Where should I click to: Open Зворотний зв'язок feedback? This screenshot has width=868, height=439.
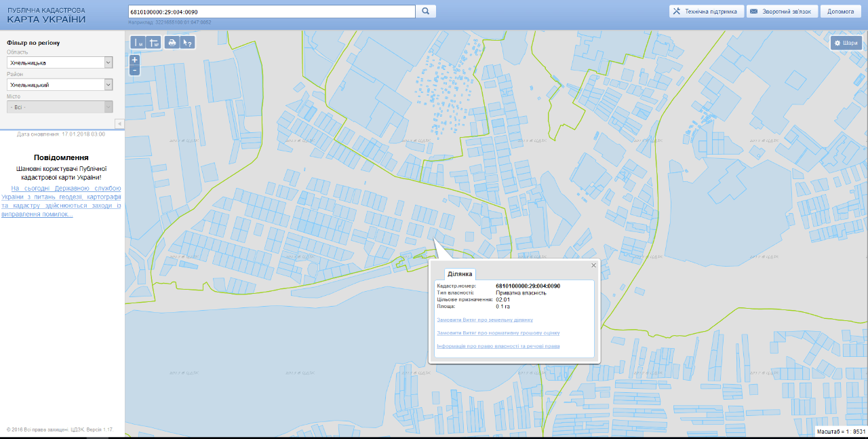tap(782, 12)
